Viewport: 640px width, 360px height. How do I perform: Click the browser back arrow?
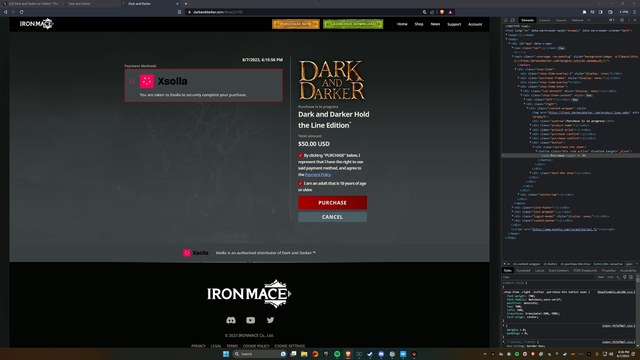[5, 12]
